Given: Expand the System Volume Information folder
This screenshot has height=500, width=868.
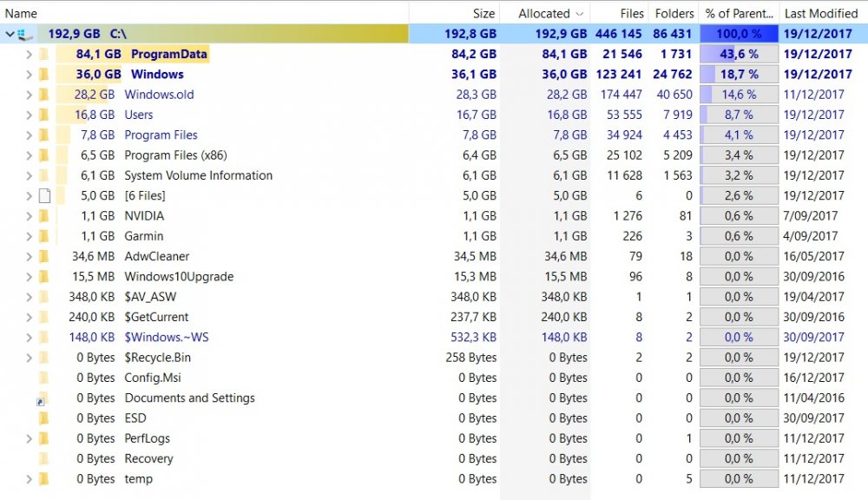Looking at the screenshot, I should click(x=29, y=175).
